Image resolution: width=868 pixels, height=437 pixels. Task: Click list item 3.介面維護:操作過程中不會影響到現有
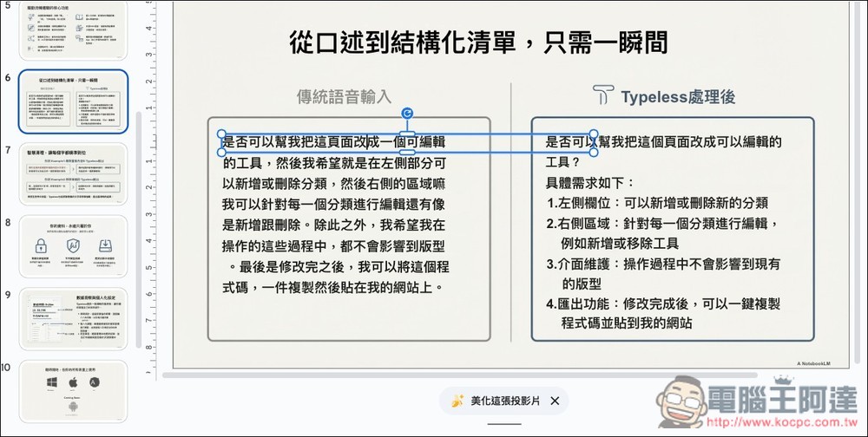point(663,264)
